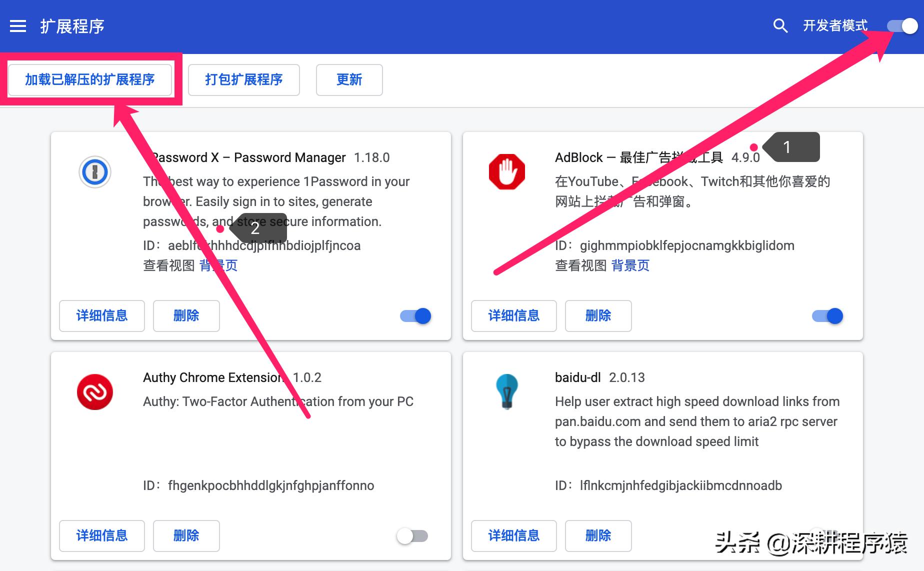The width and height of the screenshot is (924, 571).
Task: Open 详细信息 for Authy Chrome Extension
Action: tap(101, 535)
